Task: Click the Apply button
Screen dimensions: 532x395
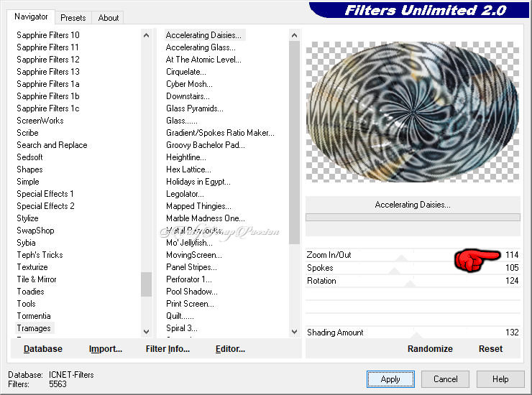Action: [390, 379]
